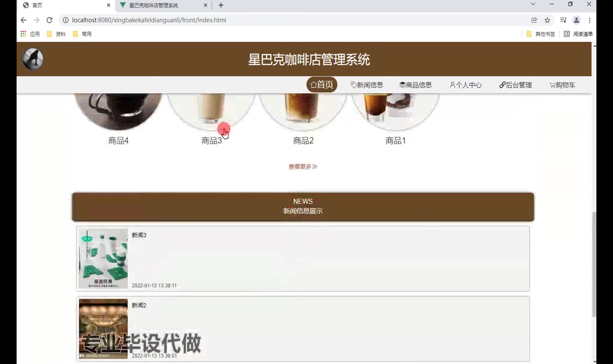
Task: Open the tab search dropdown arrow
Action: pos(533,4)
